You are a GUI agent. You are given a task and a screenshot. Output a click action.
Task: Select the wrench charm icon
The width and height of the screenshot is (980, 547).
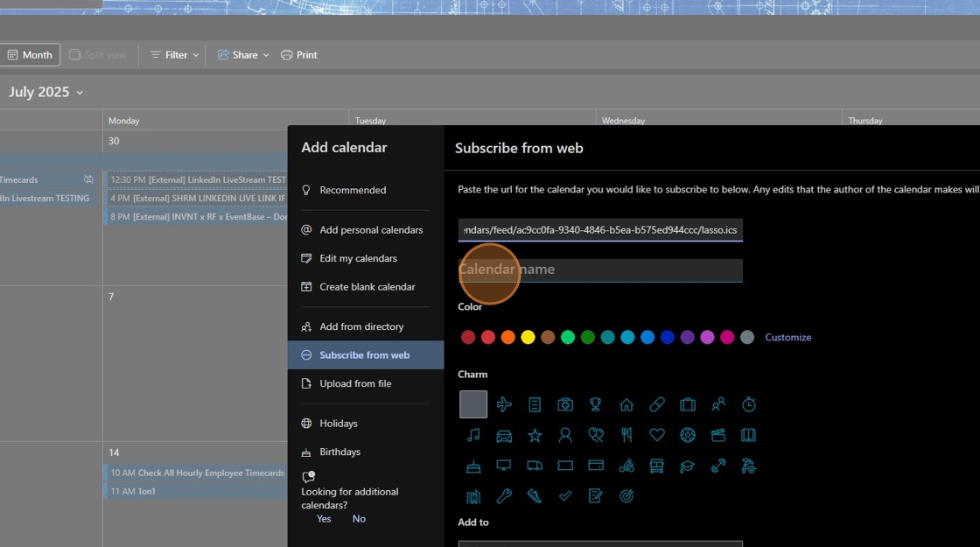[504, 496]
